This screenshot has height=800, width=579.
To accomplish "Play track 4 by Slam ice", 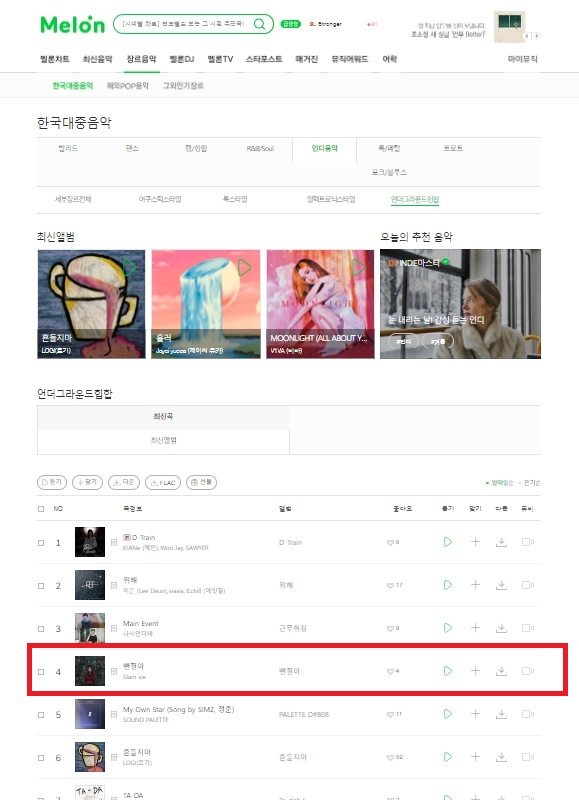I will [447, 671].
